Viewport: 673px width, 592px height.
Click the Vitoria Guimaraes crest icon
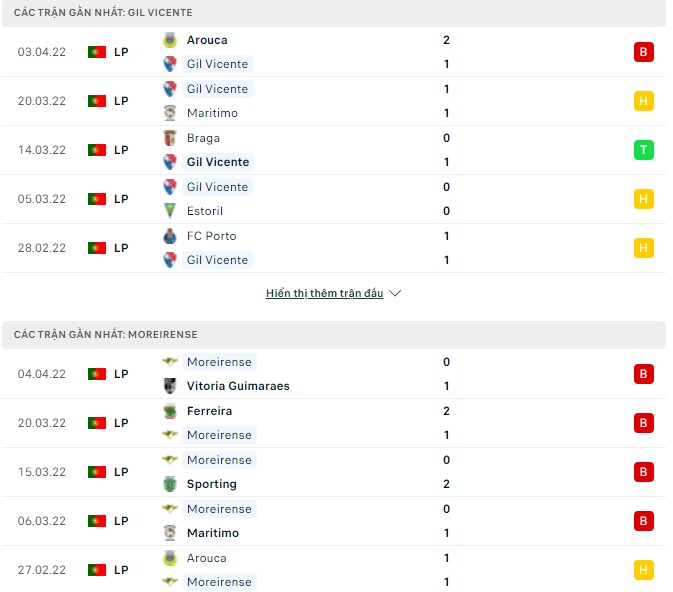click(x=169, y=386)
